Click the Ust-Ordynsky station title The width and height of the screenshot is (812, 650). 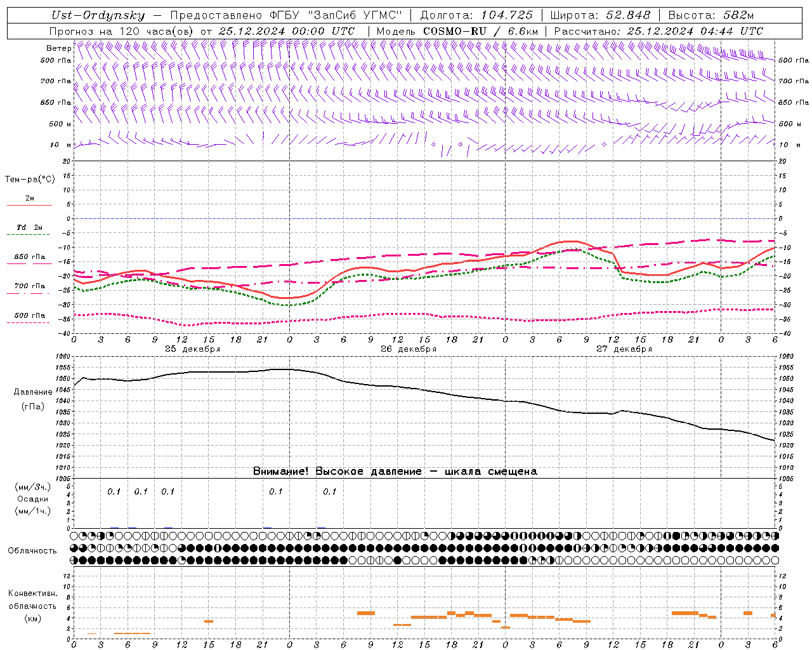click(98, 16)
